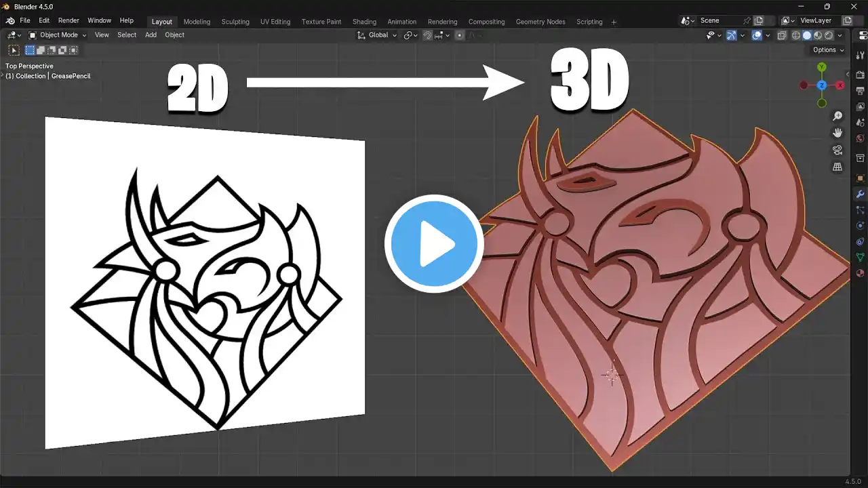868x488 pixels.
Task: Toggle viewport gizmos visibility
Action: point(732,35)
